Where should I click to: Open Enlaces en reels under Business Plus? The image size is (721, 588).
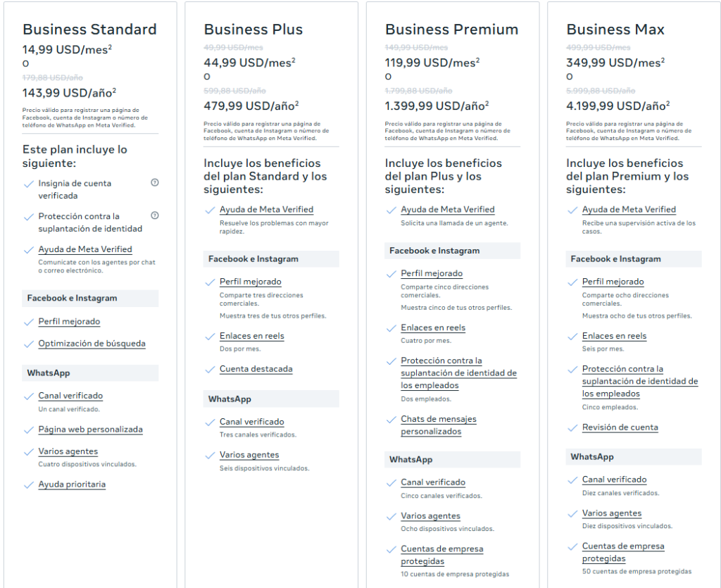(x=251, y=336)
